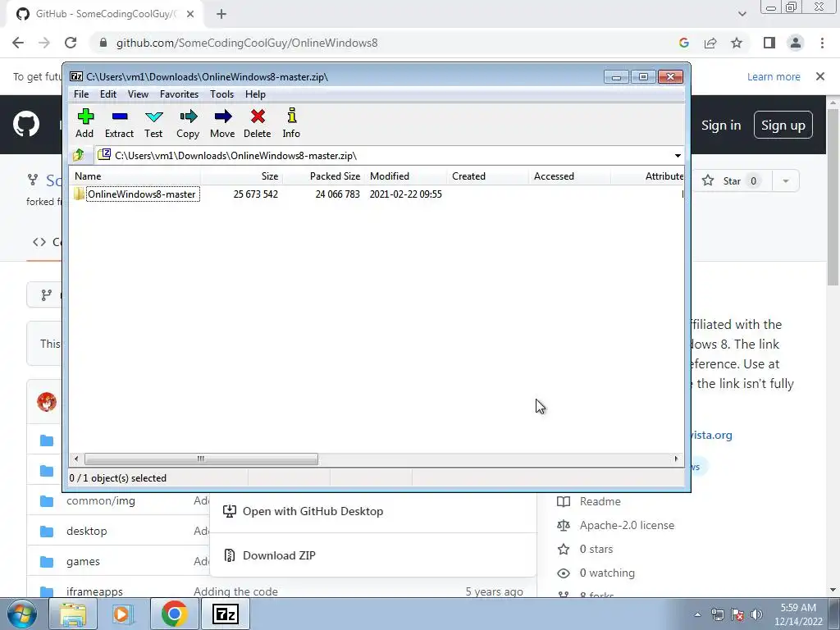The image size is (840, 630).
Task: Choose the Move tool in 7-Zip
Action: (222, 124)
